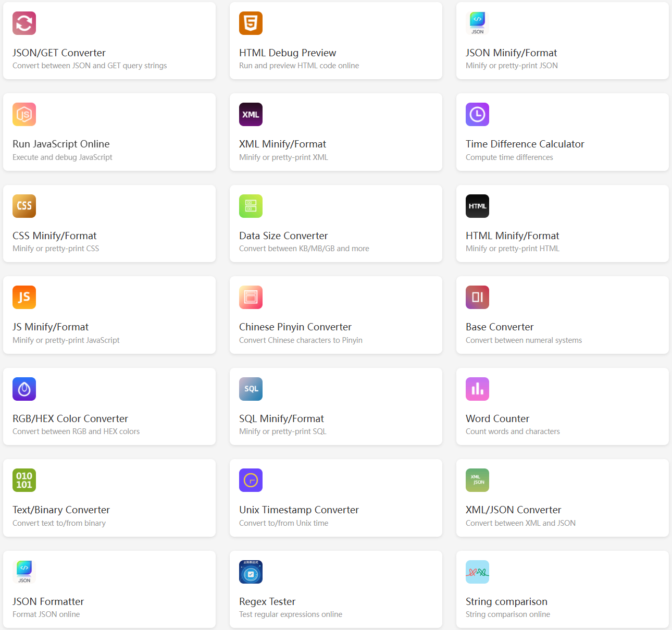
Task: Click the pink Word Counter chart icon
Action: (477, 389)
